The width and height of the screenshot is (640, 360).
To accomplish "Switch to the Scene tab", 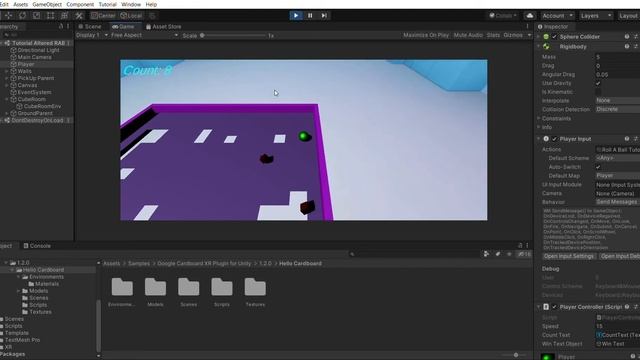I will tap(90, 27).
